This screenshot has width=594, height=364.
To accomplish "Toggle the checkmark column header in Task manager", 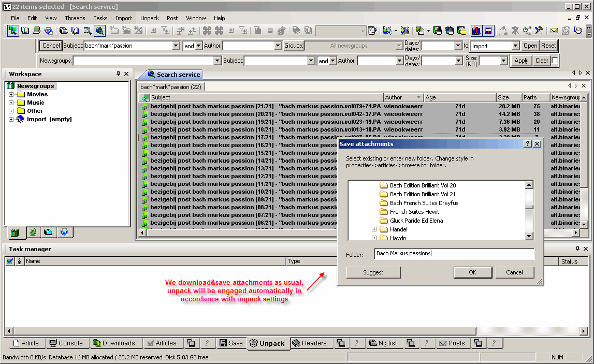I will pos(10,261).
